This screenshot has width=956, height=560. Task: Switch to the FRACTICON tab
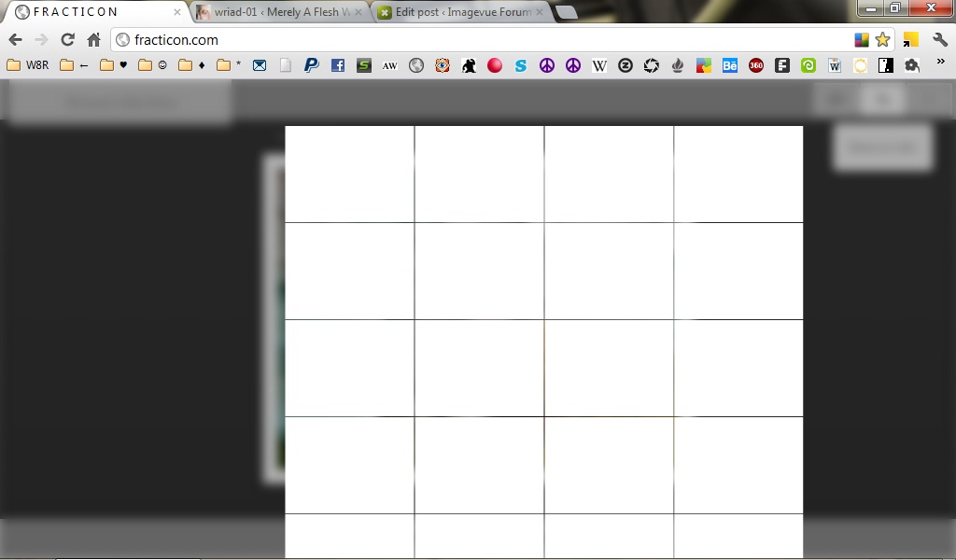tap(97, 11)
